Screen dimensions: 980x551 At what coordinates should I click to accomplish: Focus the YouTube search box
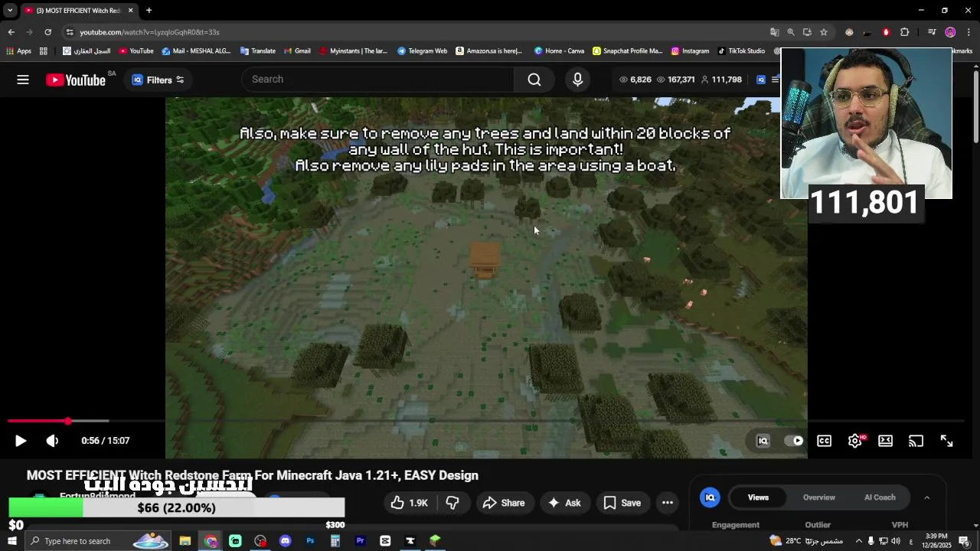(x=378, y=80)
